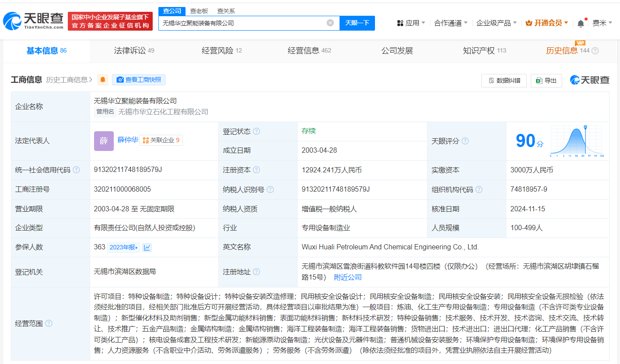This screenshot has width=620, height=364.
Task: Select the 查老板 search tab
Action: (199, 11)
